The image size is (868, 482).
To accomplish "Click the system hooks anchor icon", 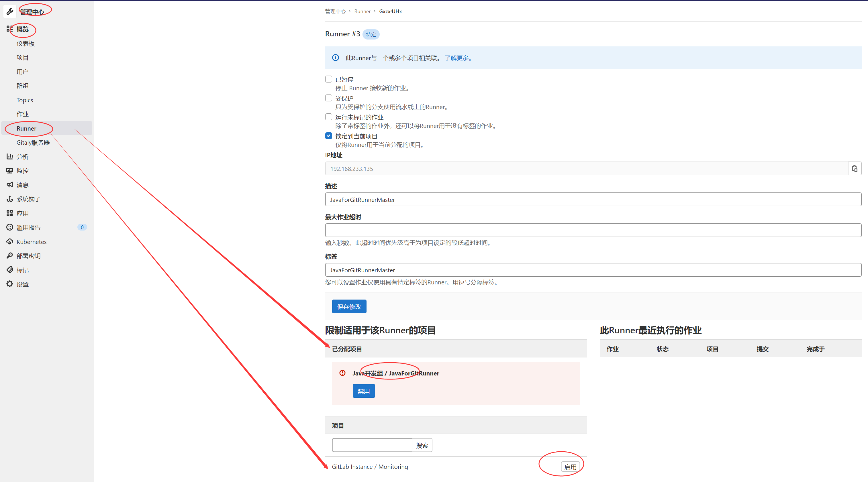I will (9, 199).
